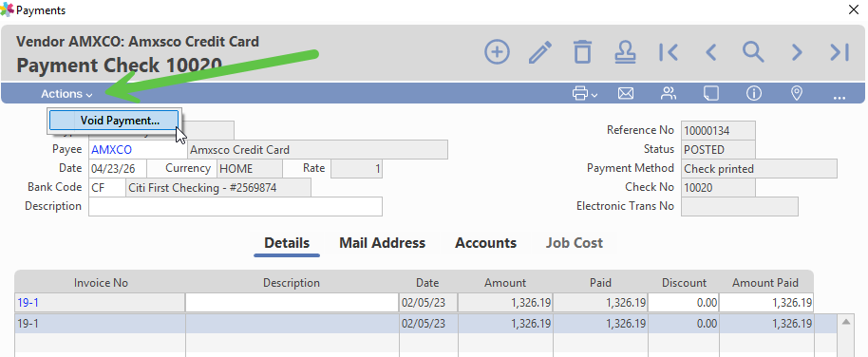Image resolution: width=868 pixels, height=357 pixels.
Task: Open the blue 19-1 invoice link
Action: [28, 303]
